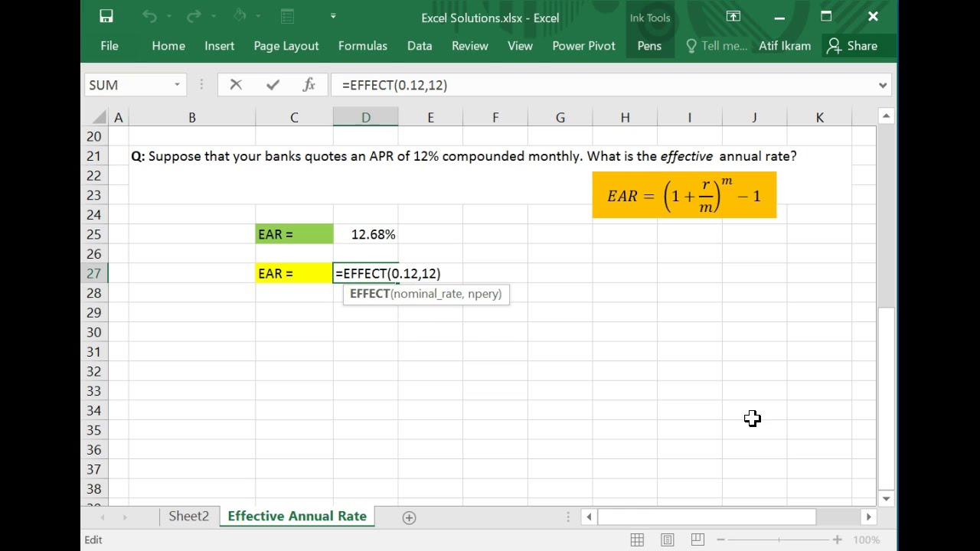Select column D header

pos(366,117)
